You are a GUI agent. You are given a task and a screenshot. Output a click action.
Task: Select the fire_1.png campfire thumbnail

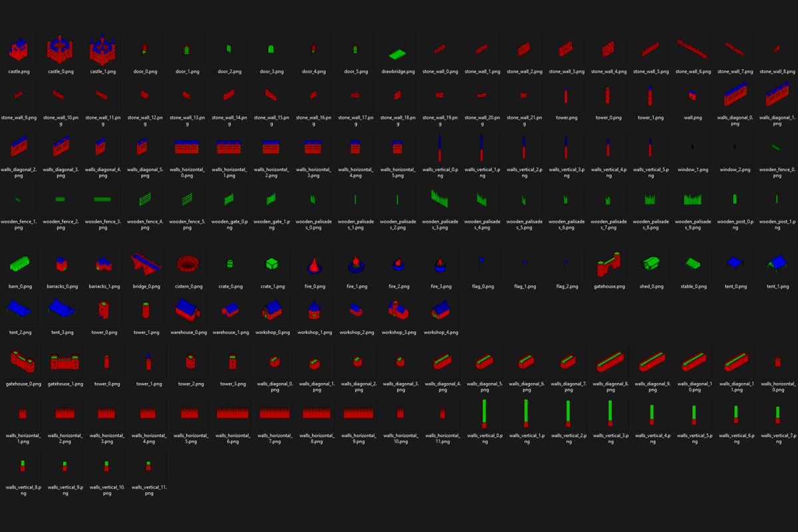356,264
